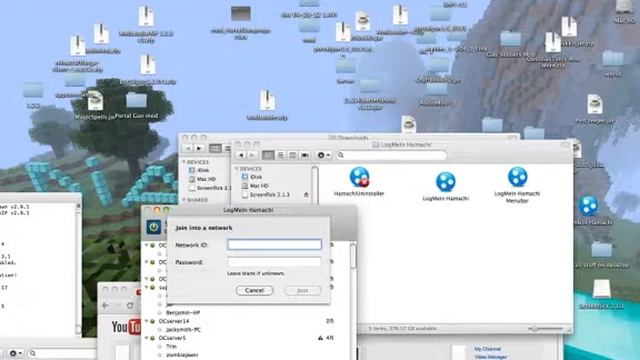This screenshot has height=360, width=640.
Task: Open the Video Manager link
Action: (491, 357)
